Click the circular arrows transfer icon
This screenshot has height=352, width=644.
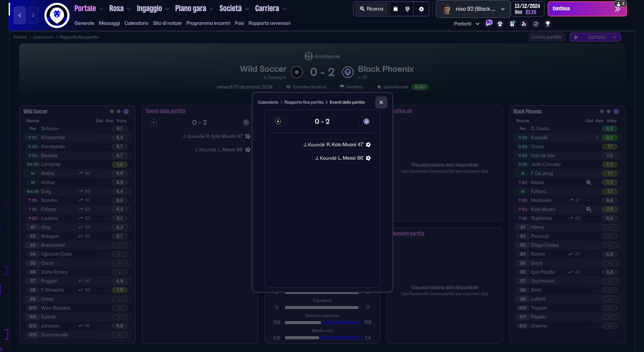(x=536, y=24)
